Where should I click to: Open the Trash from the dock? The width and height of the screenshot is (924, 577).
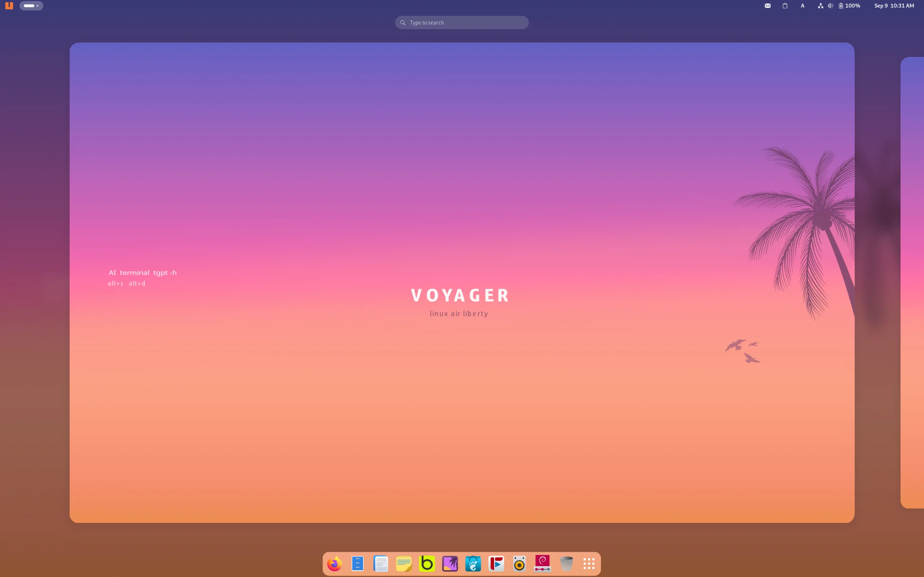coord(566,563)
